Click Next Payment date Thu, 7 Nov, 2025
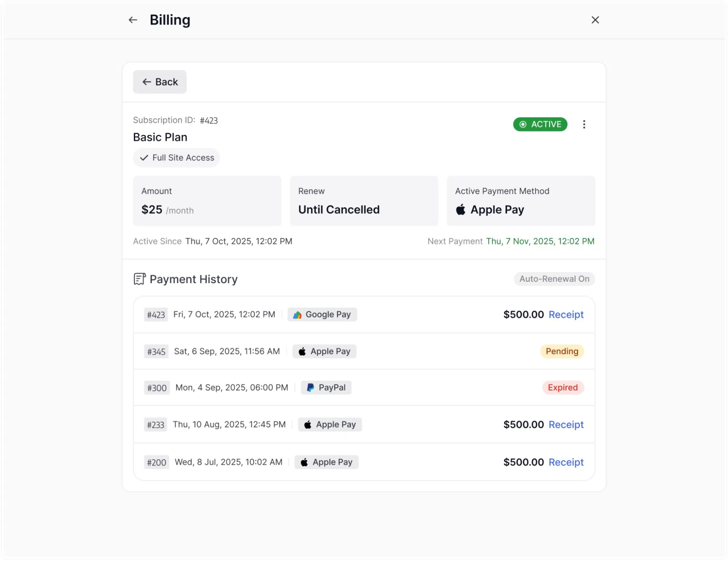Viewport: 728px width, 561px height. (x=540, y=242)
